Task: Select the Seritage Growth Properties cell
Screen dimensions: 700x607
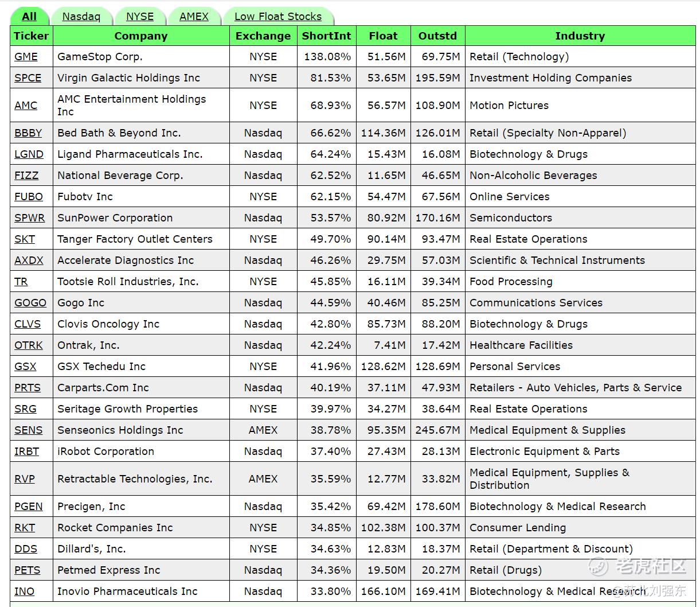Action: 141,409
